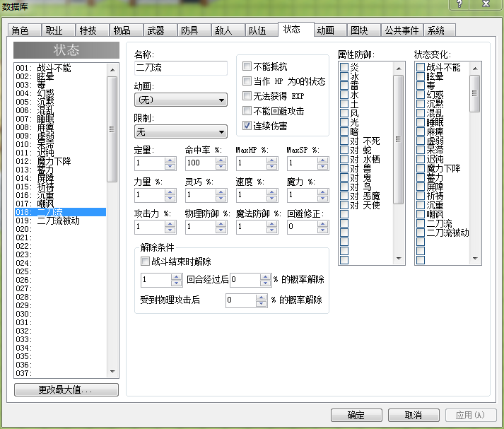The width and height of the screenshot is (504, 429).
Task: Switch to the 系统 tab
Action: coord(440,30)
